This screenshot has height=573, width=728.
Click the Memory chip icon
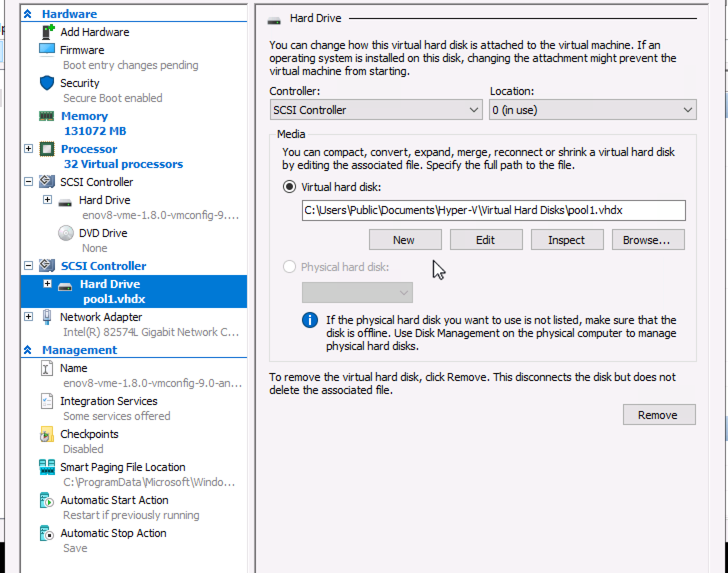47,116
